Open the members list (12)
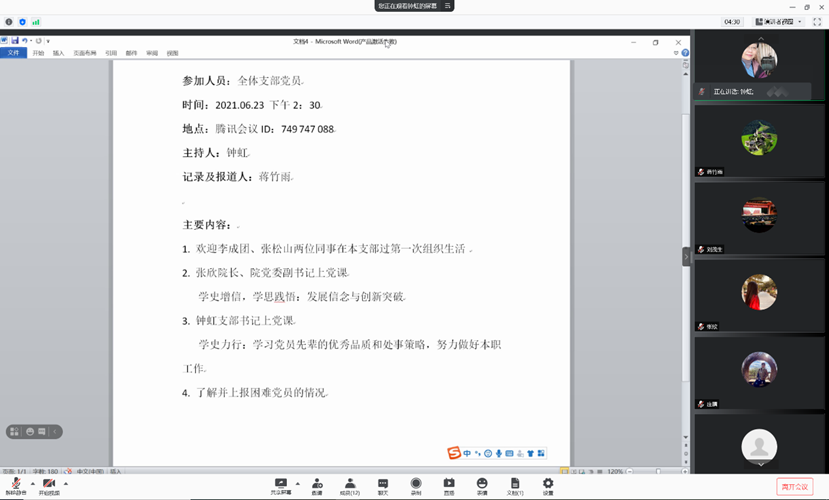 [x=349, y=485]
